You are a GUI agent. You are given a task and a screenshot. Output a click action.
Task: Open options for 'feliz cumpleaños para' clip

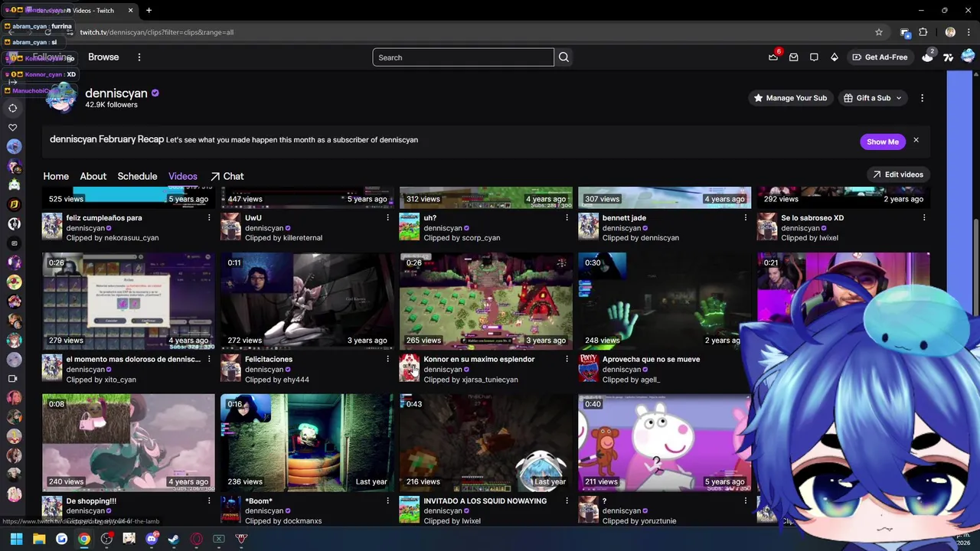click(x=209, y=218)
